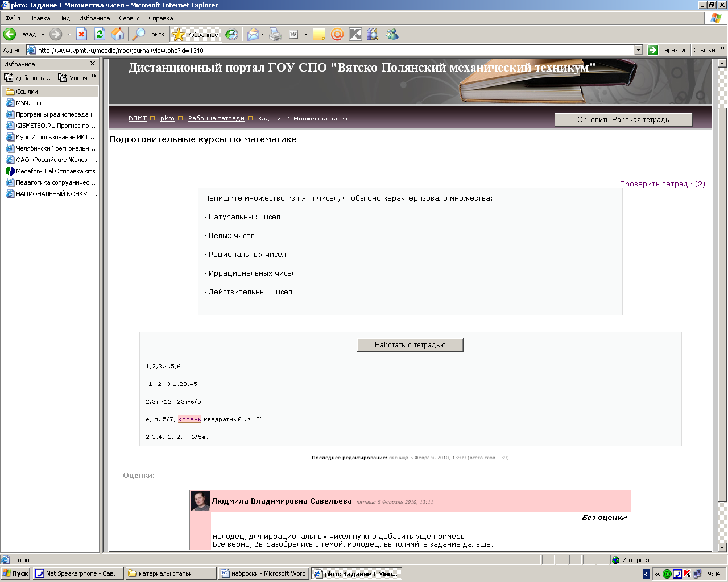
Task: Click the Обновить Рабочая тетрадь button
Action: pos(623,119)
